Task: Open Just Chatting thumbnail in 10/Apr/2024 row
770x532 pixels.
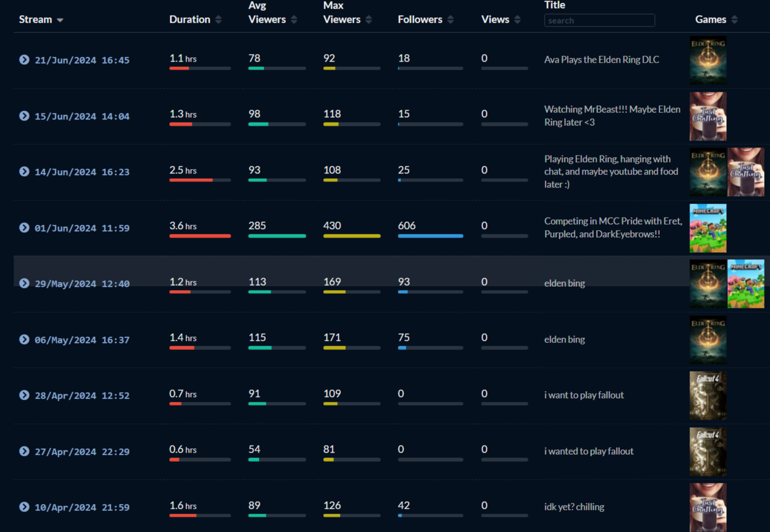Action: (x=708, y=507)
